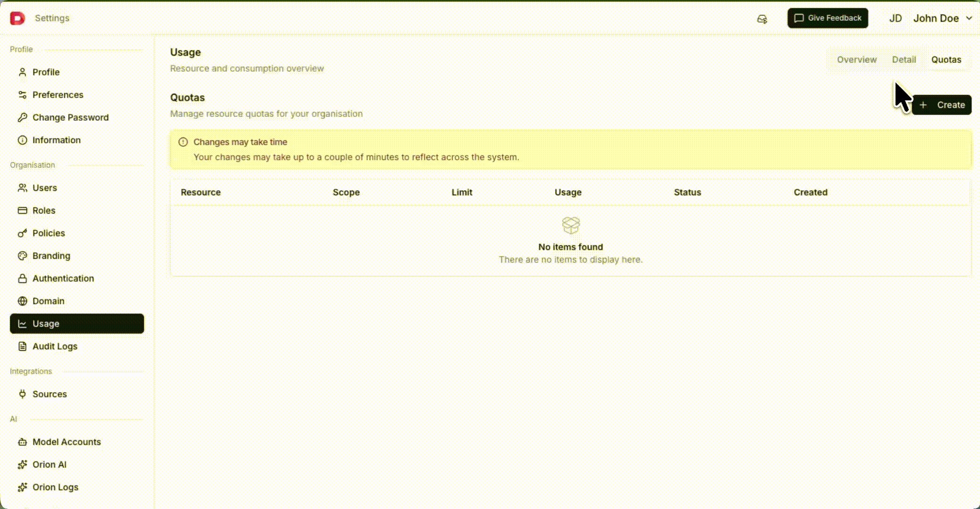
Task: Expand the John Doe account dropdown chevron
Action: click(969, 18)
